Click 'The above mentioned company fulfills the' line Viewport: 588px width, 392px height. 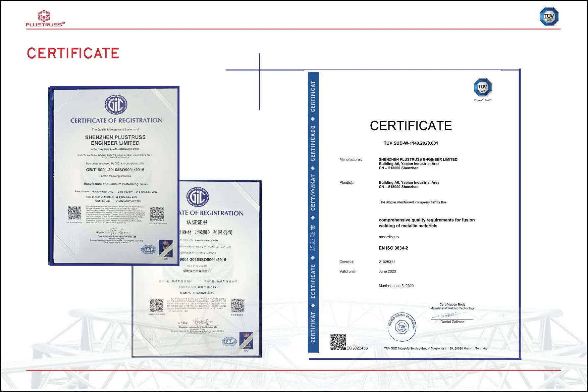pos(412,202)
